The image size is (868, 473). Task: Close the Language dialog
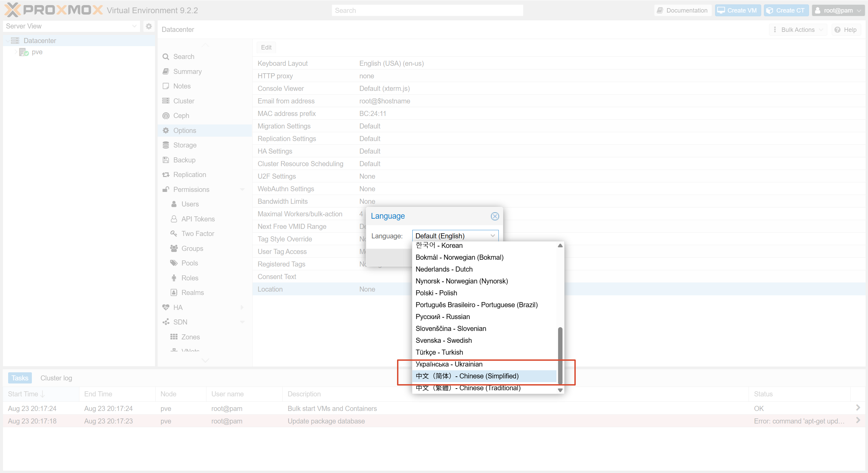[495, 216]
